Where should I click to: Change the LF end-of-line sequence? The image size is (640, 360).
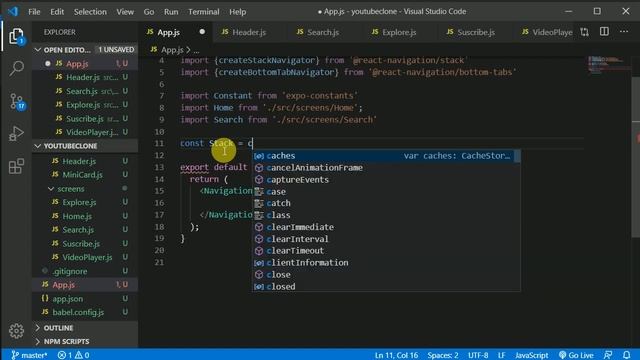coord(502,355)
